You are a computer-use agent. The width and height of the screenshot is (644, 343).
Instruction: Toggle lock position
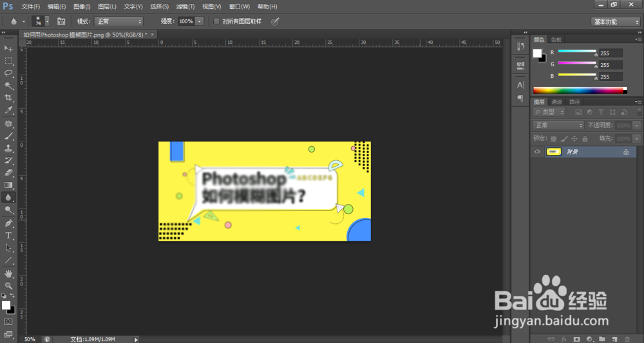click(x=574, y=138)
